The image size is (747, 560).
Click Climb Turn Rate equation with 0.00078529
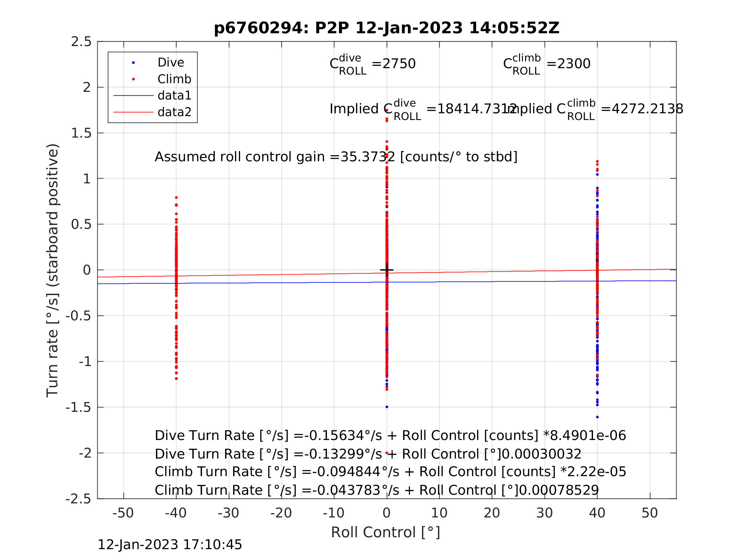pos(377,490)
